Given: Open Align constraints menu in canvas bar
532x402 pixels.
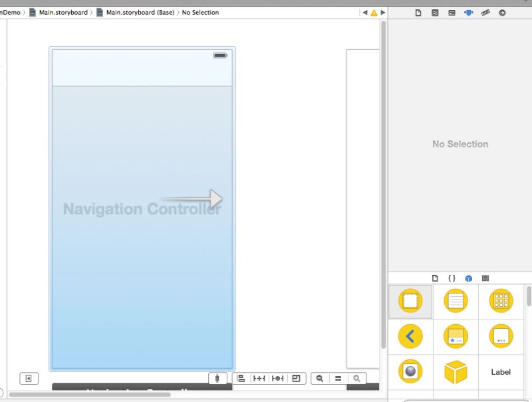Looking at the screenshot, I should click(x=240, y=378).
